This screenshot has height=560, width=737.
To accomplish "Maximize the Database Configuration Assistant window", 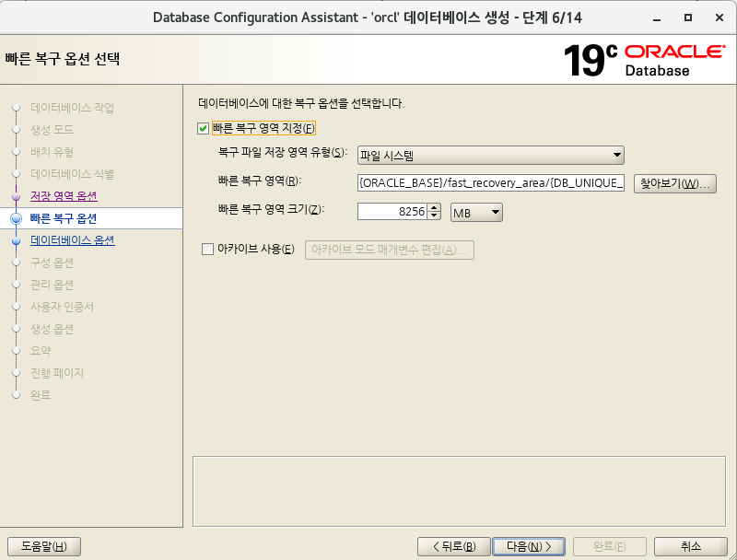I will click(x=688, y=17).
